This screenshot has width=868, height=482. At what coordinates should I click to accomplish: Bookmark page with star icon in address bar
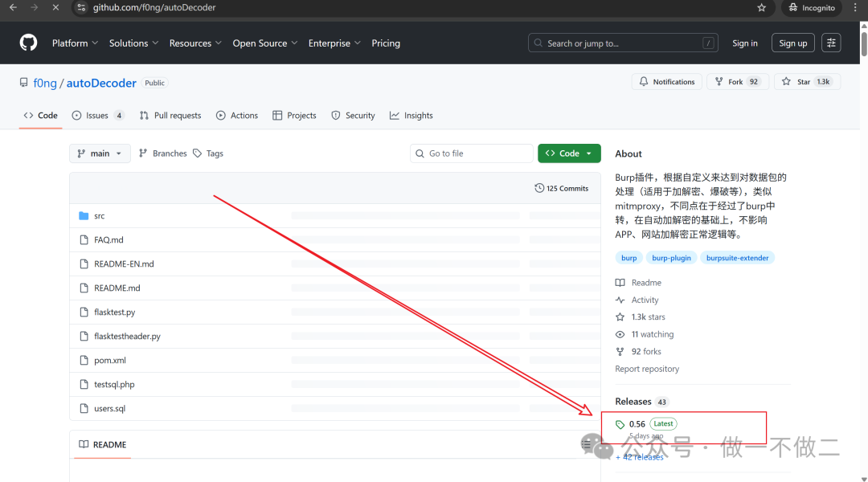[x=762, y=8]
